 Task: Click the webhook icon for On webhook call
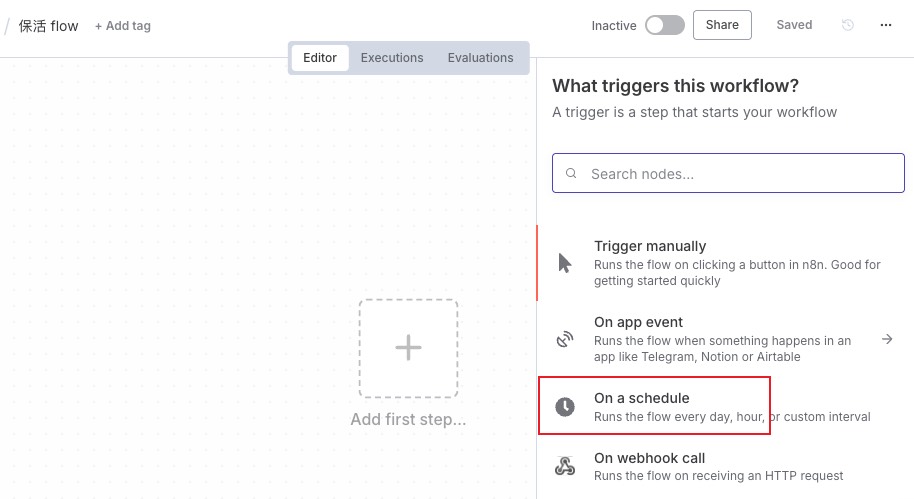tap(565, 466)
